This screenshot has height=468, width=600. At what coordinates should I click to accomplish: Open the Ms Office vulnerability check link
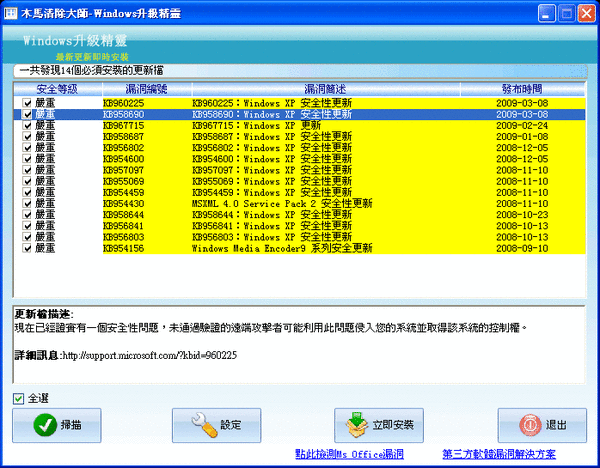(x=349, y=454)
